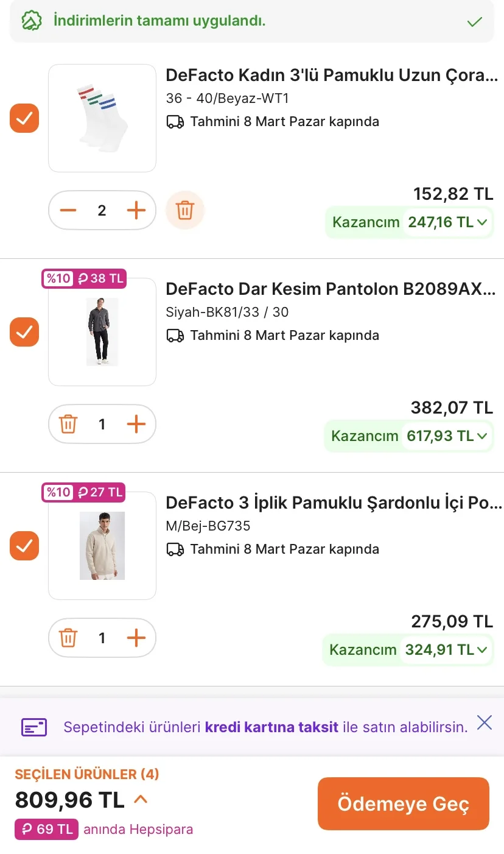504x854 pixels.
Task: Open the socks product thumbnail
Action: click(102, 118)
